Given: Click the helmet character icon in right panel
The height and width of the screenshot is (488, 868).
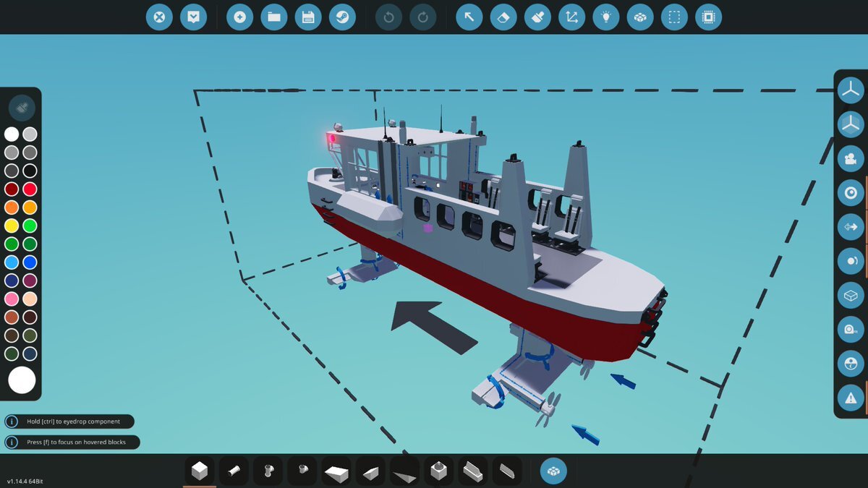Looking at the screenshot, I should coord(851,364).
